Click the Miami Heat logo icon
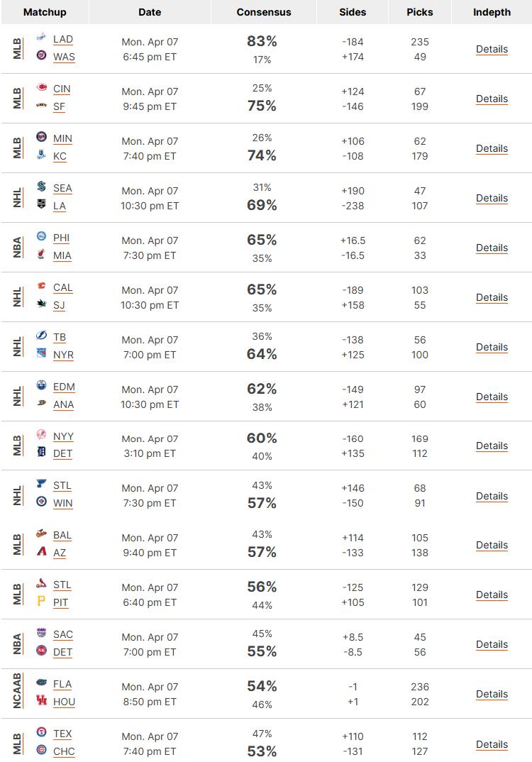Screen dimensions: 532x762 [x=42, y=254]
